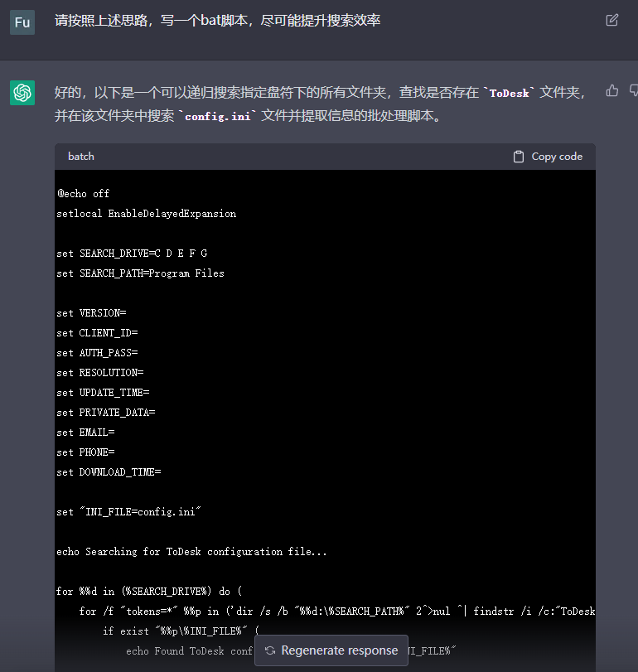Click the clipboard icon beside Copy code
638x672 pixels.
click(519, 157)
